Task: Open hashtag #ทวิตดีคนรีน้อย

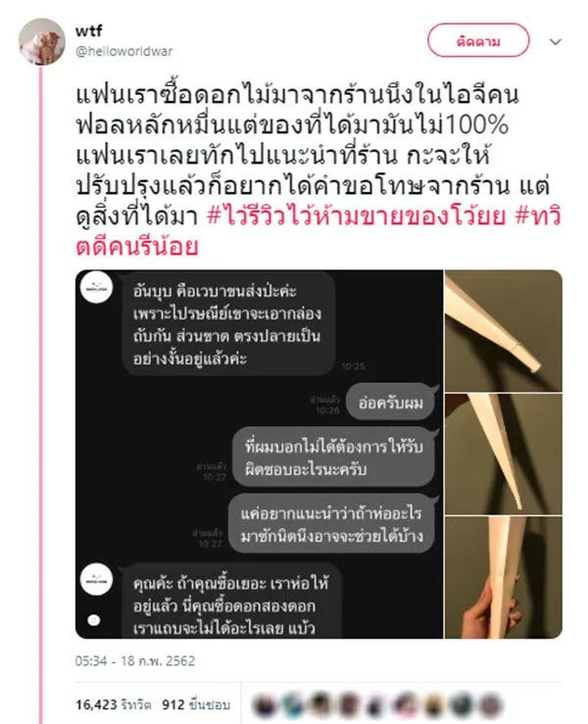Action: [318, 231]
